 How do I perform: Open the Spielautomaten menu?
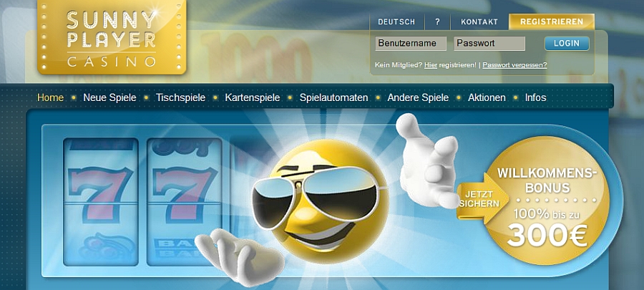333,98
